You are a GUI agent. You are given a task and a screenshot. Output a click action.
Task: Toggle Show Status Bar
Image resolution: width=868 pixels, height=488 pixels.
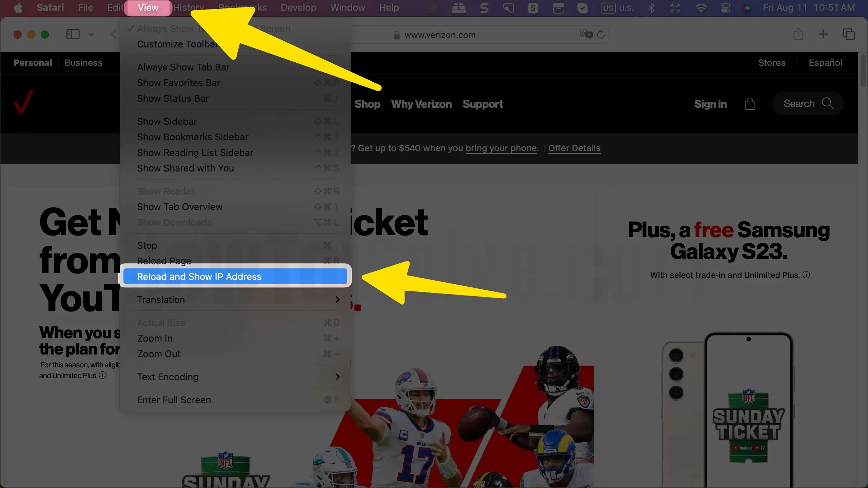[235, 98]
